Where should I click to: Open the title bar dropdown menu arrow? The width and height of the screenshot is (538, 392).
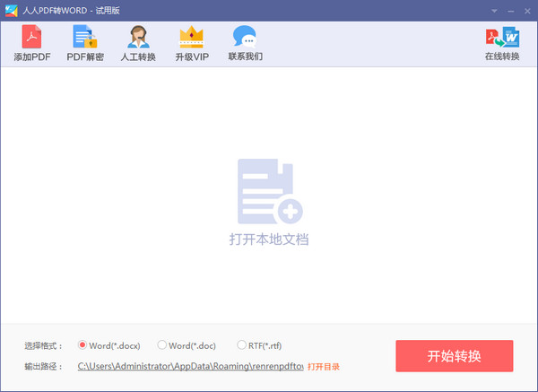tap(494, 11)
